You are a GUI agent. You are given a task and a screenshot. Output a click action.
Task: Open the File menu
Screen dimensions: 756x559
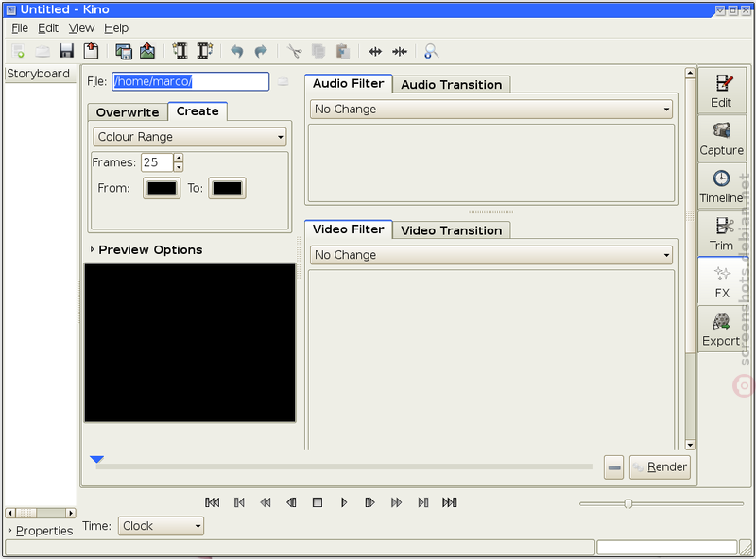[20, 28]
